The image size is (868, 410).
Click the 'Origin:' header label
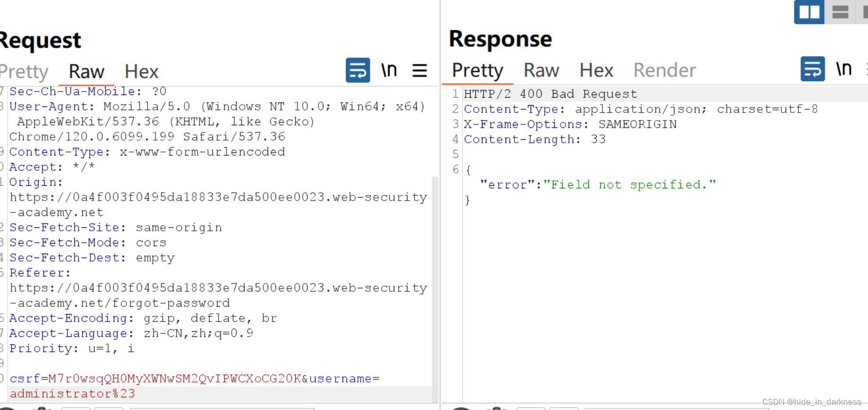(x=36, y=182)
